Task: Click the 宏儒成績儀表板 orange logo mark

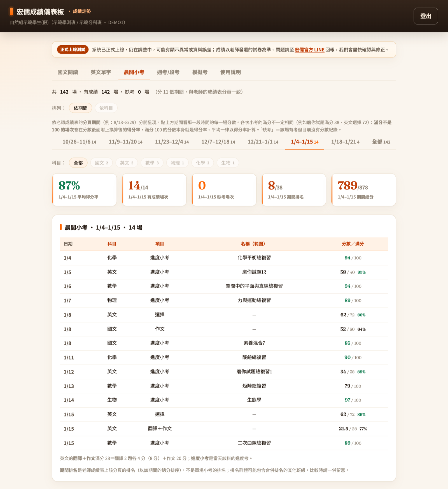Action: (x=11, y=11)
